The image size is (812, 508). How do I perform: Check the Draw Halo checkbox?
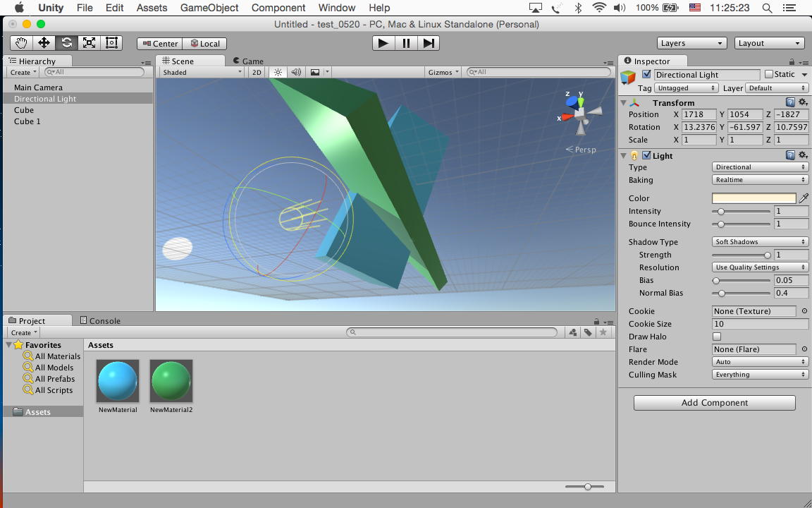(x=717, y=337)
